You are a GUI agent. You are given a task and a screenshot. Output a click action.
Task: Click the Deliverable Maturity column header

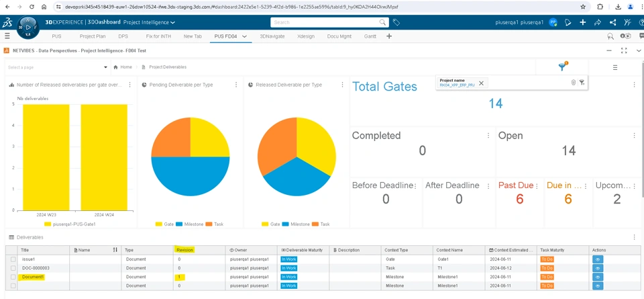point(303,250)
